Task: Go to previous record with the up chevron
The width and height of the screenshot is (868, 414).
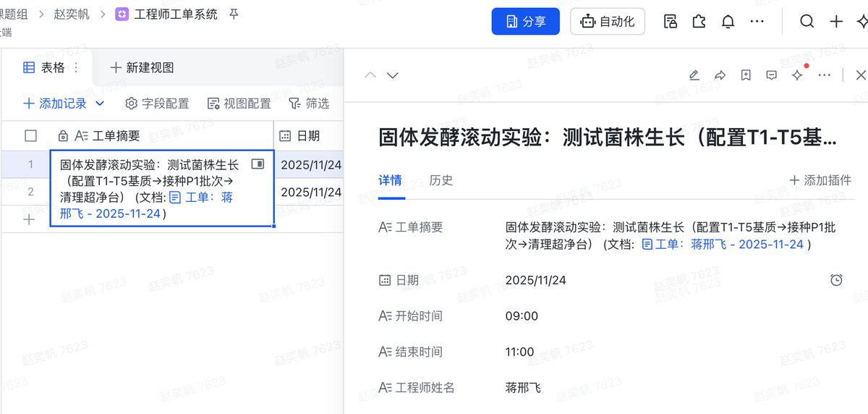Action: pyautogui.click(x=370, y=75)
